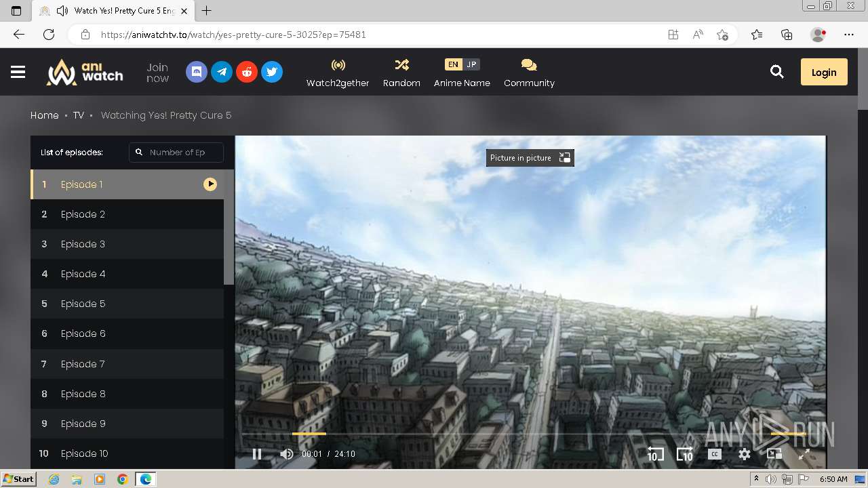Image resolution: width=868 pixels, height=488 pixels.
Task: Switch anime name to JP
Action: pyautogui.click(x=471, y=64)
